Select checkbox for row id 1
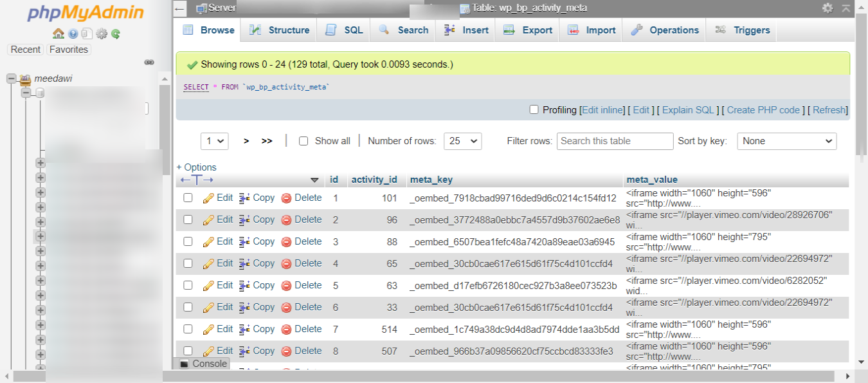868x383 pixels. pos(188,198)
